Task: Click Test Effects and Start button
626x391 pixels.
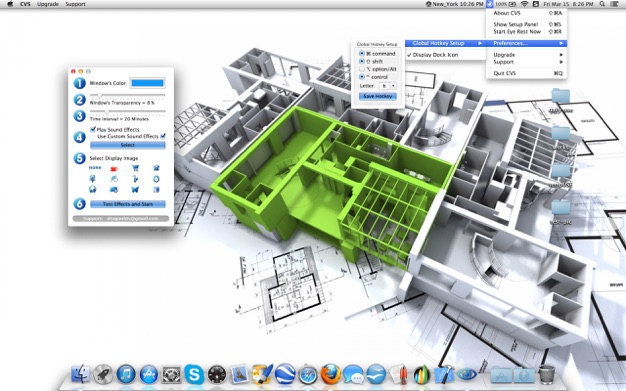Action: (128, 204)
